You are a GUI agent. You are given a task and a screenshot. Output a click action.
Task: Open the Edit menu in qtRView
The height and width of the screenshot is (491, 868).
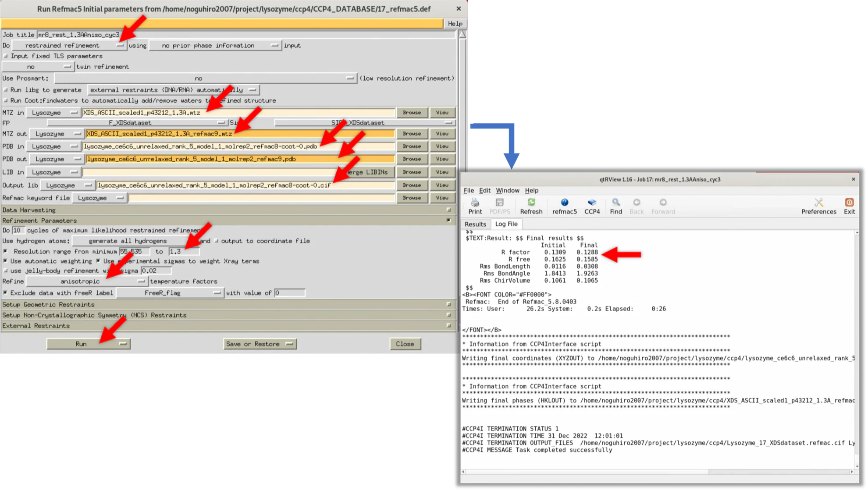(x=484, y=190)
